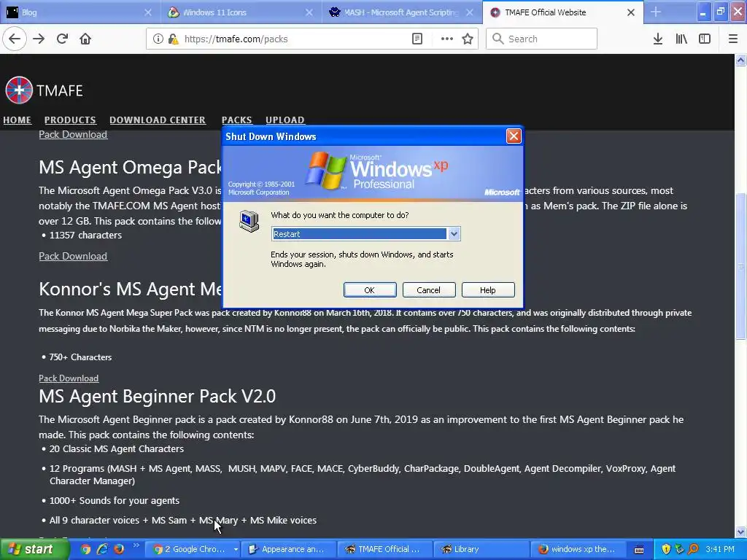Click the 3:41 PM taskbar clock
The height and width of the screenshot is (560, 747).
[720, 549]
